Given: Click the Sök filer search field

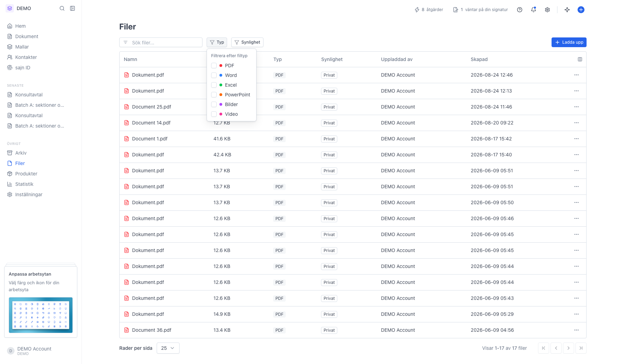Looking at the screenshot, I should [161, 42].
